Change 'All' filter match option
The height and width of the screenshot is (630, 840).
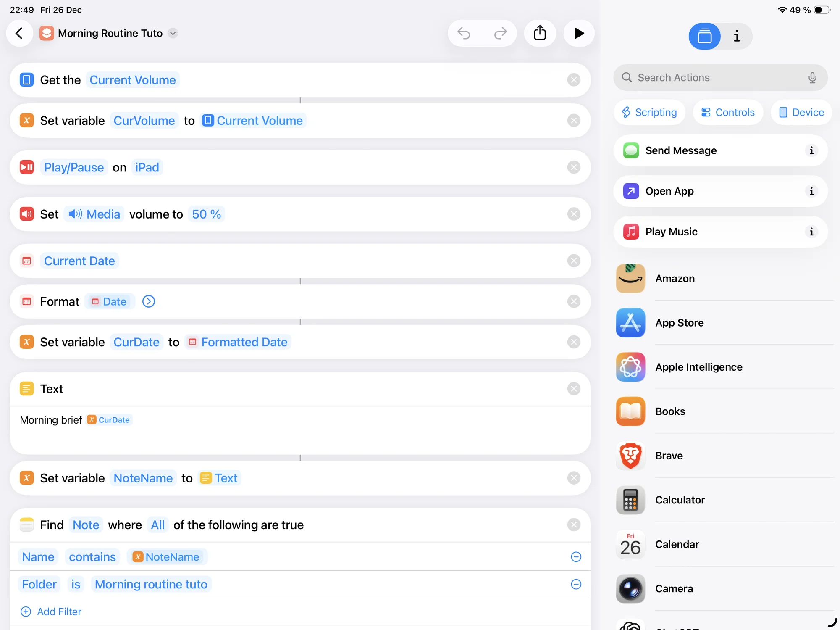(x=157, y=525)
